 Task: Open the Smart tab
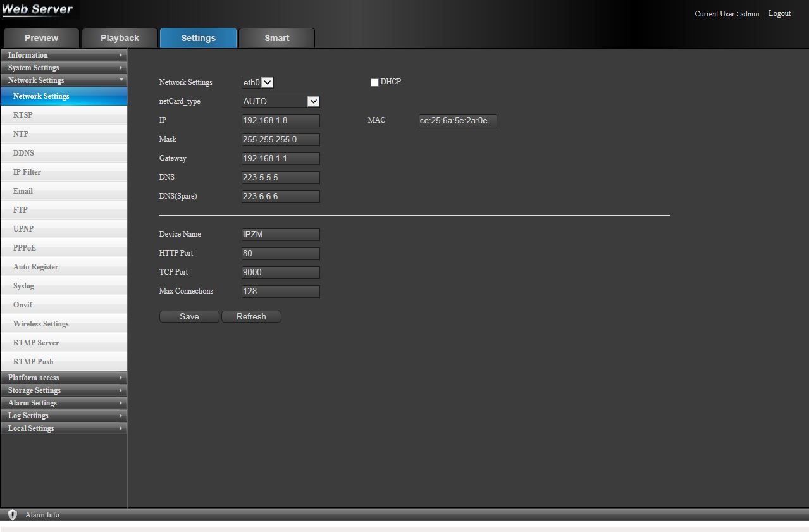[276, 38]
